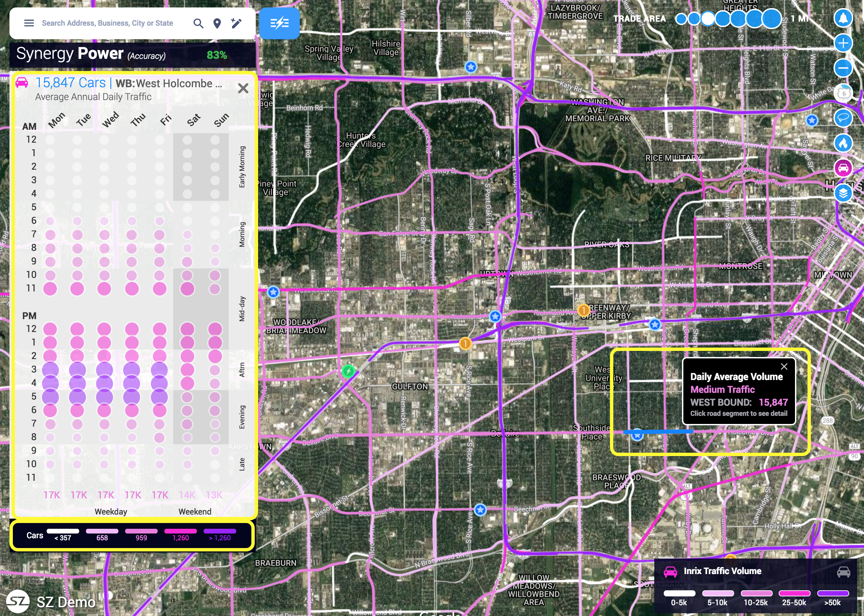
Task: Open the map layers icon
Action: tap(843, 193)
